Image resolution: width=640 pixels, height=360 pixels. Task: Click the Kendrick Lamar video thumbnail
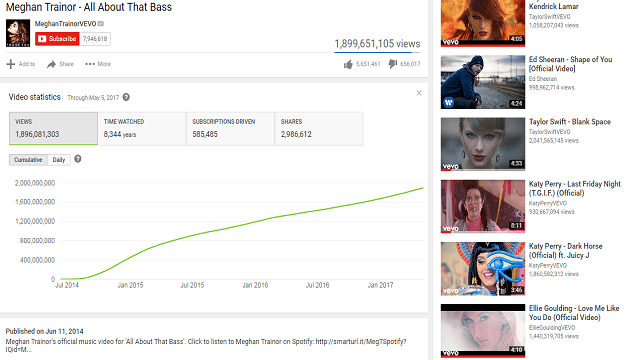point(483,23)
